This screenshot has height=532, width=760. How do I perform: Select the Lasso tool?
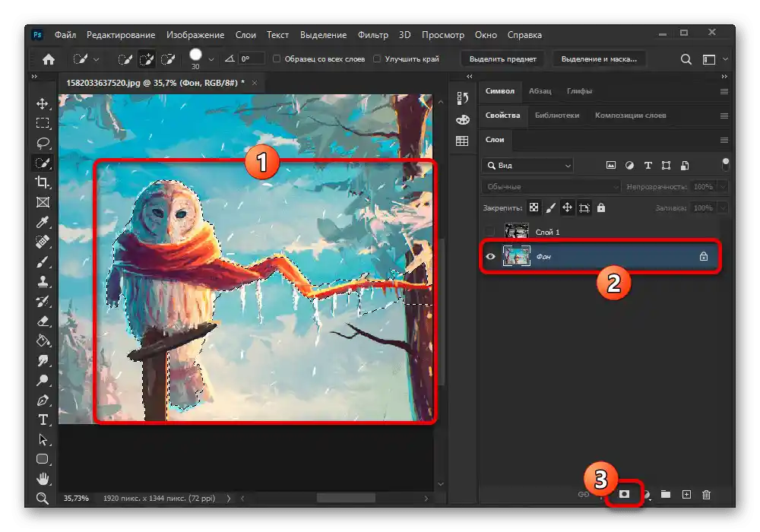click(43, 143)
